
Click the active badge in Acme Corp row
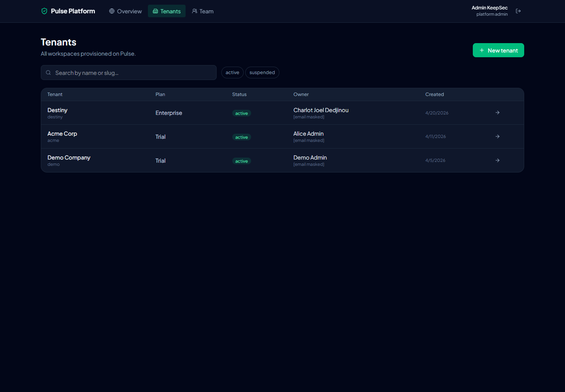coord(242,137)
